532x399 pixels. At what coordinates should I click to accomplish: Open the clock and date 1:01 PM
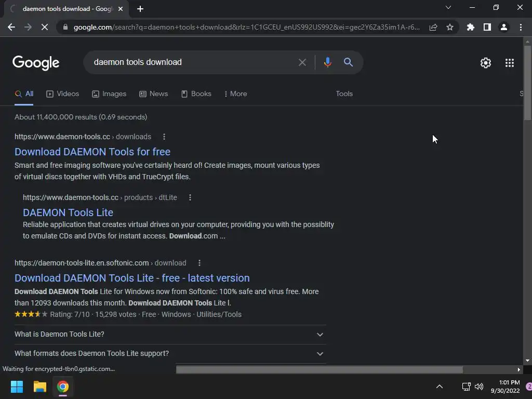(505, 387)
